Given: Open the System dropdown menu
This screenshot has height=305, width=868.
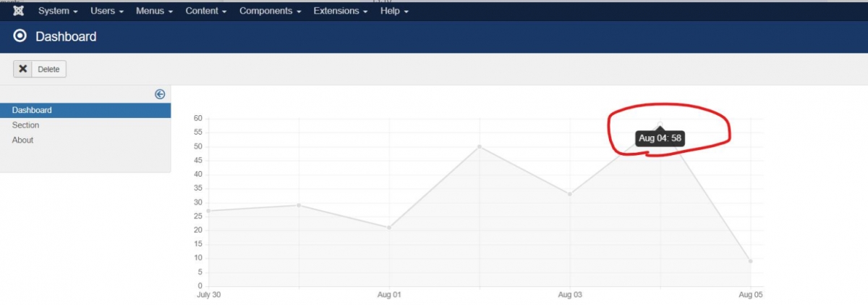Looking at the screenshot, I should tap(58, 12).
